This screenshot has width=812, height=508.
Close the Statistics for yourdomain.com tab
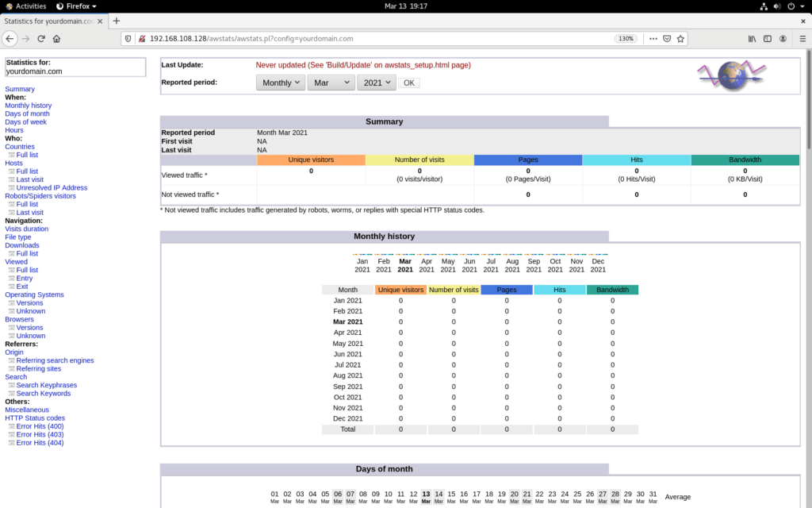coord(100,21)
